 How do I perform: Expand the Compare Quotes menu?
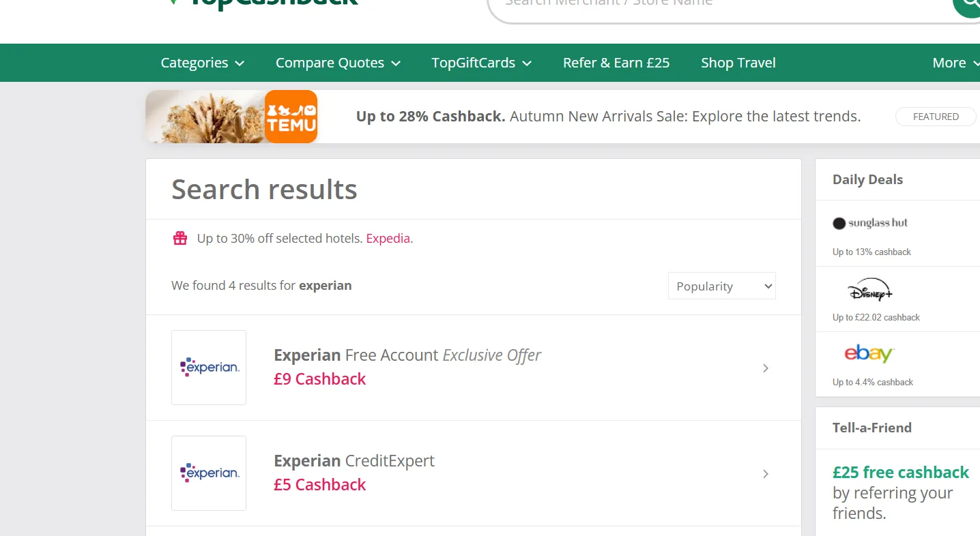pyautogui.click(x=338, y=63)
